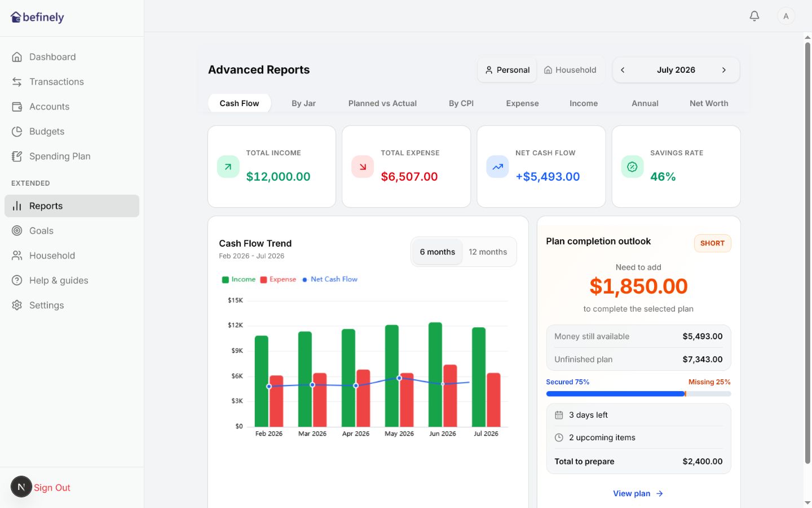Image resolution: width=812 pixels, height=508 pixels.
Task: Click the SHORT status badge
Action: coord(712,243)
